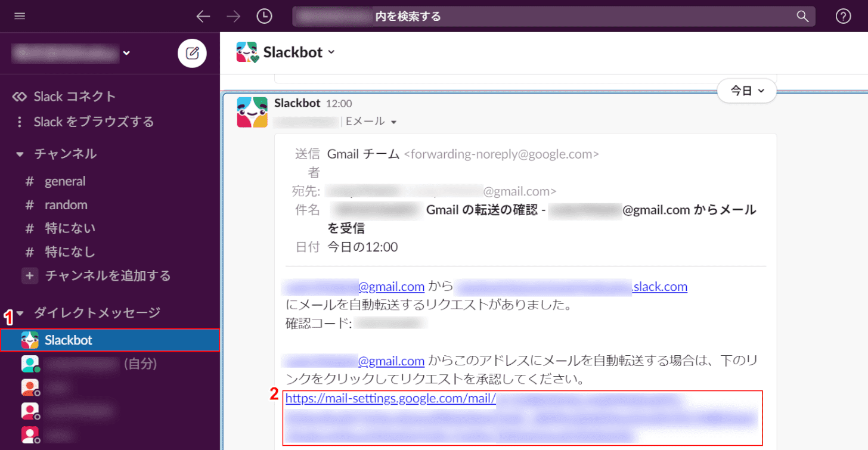Screen dimensions: 868x450
Task: Go back with the left arrow
Action: click(x=203, y=16)
